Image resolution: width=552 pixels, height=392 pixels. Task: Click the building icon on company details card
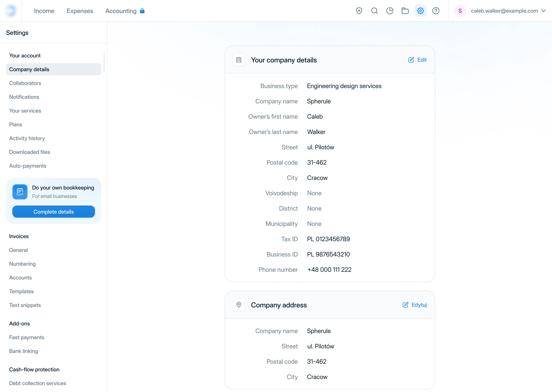[x=239, y=60]
